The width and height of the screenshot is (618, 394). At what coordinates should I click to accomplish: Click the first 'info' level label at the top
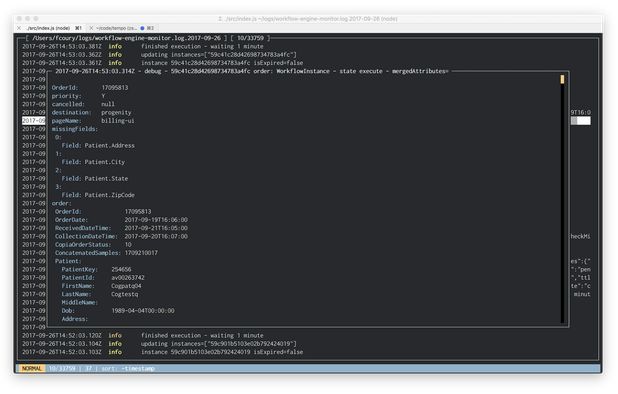[115, 46]
